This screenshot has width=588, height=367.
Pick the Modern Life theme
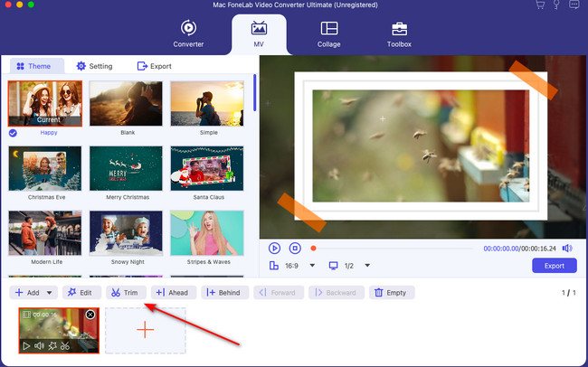pyautogui.click(x=45, y=233)
